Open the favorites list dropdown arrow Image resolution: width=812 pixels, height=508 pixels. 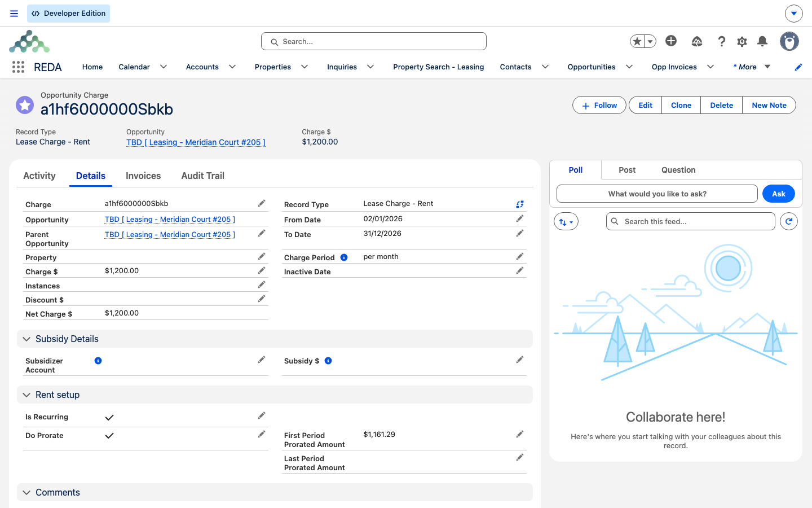point(650,41)
